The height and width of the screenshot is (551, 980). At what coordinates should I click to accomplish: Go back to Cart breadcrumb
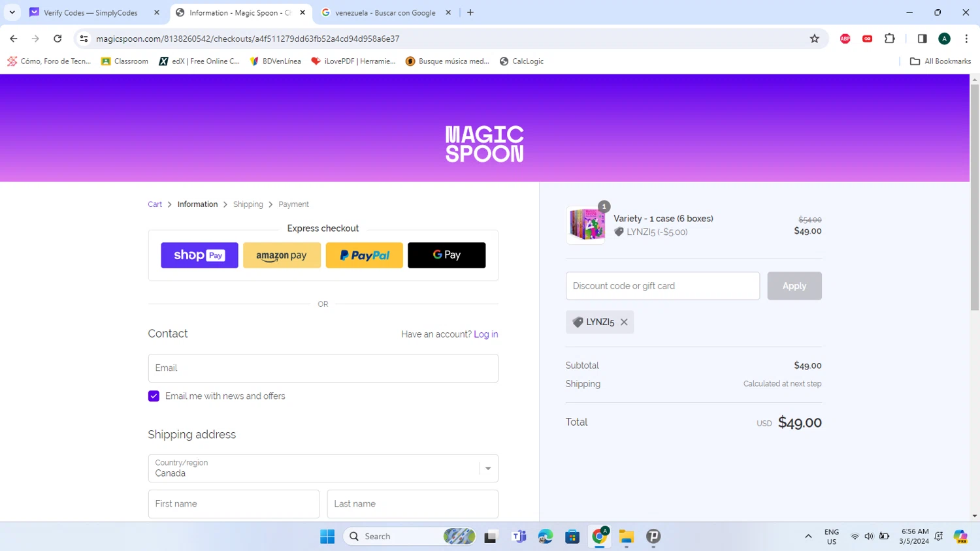[x=155, y=204]
